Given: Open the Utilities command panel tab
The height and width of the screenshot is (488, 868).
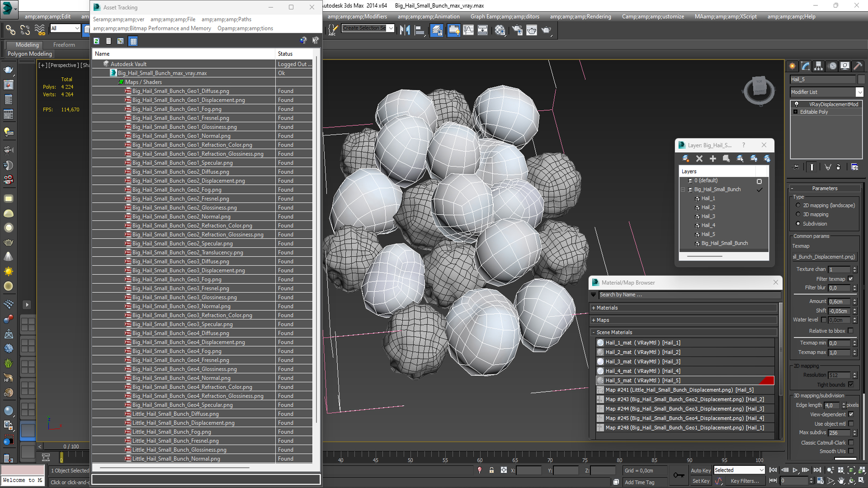Looking at the screenshot, I should [858, 66].
